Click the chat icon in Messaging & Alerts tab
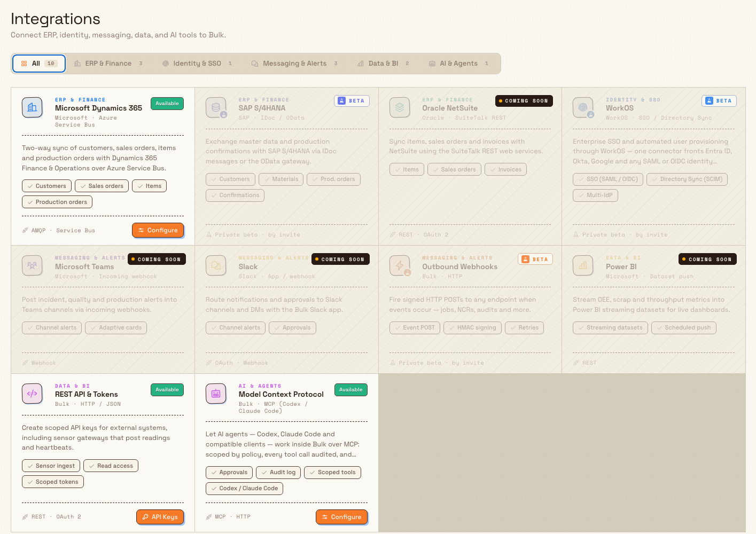Screen dimensions: 756x534 [255, 64]
